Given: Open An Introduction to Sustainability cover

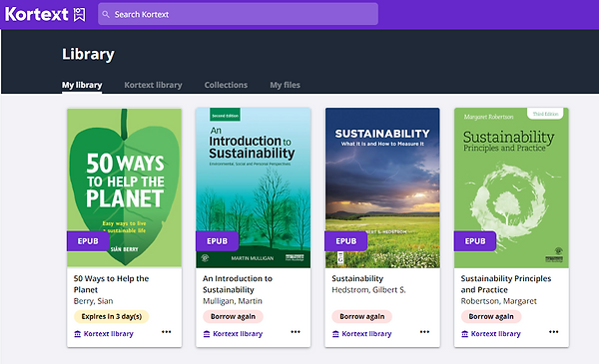Looking at the screenshot, I should 254,187.
